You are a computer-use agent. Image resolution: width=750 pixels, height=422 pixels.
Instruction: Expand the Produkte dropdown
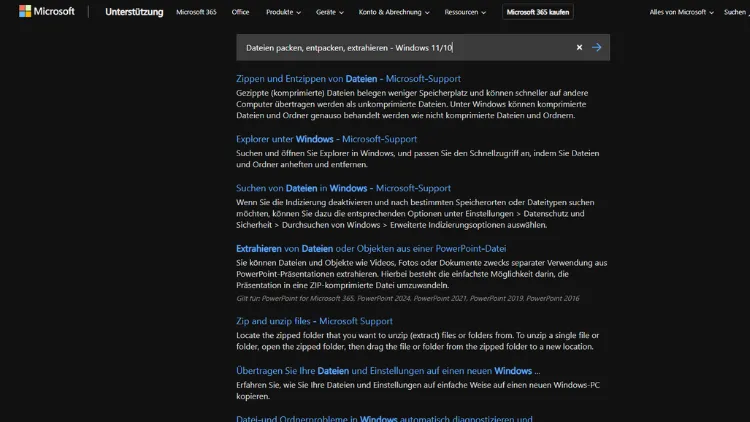click(x=283, y=12)
